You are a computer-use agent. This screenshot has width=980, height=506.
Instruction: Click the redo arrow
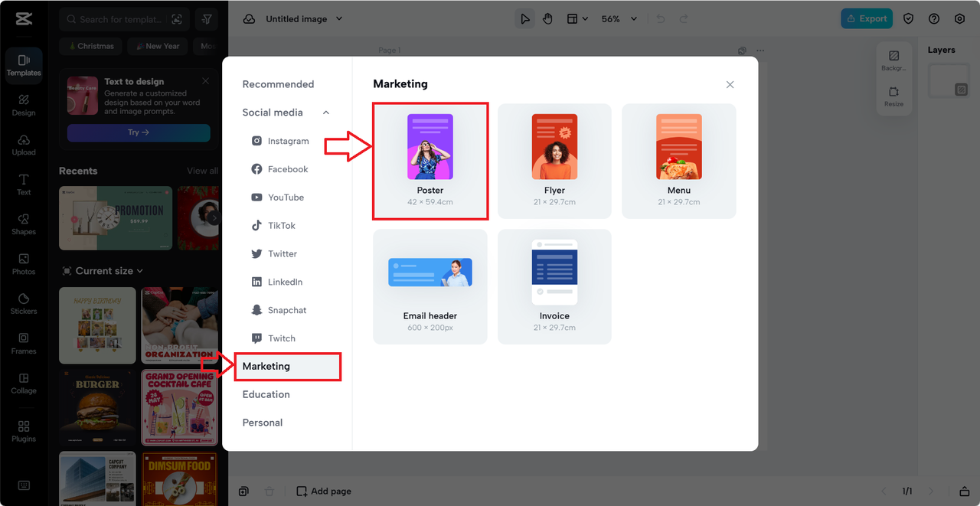point(684,19)
